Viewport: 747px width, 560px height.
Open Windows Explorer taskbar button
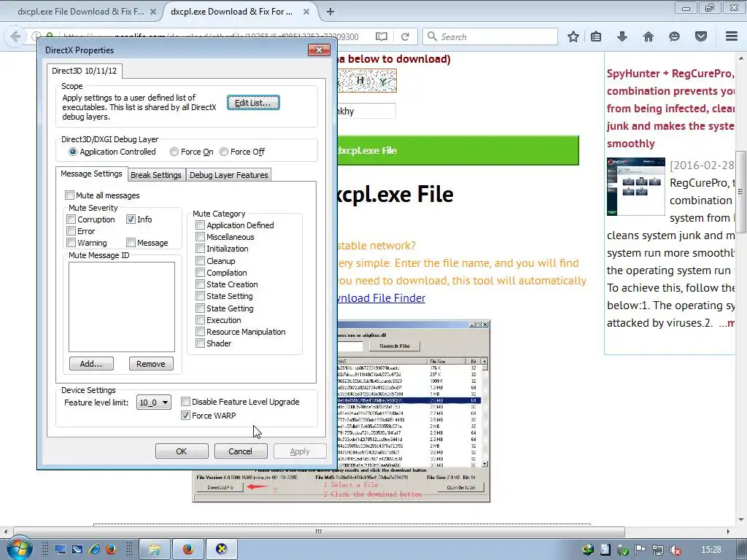[x=154, y=550]
